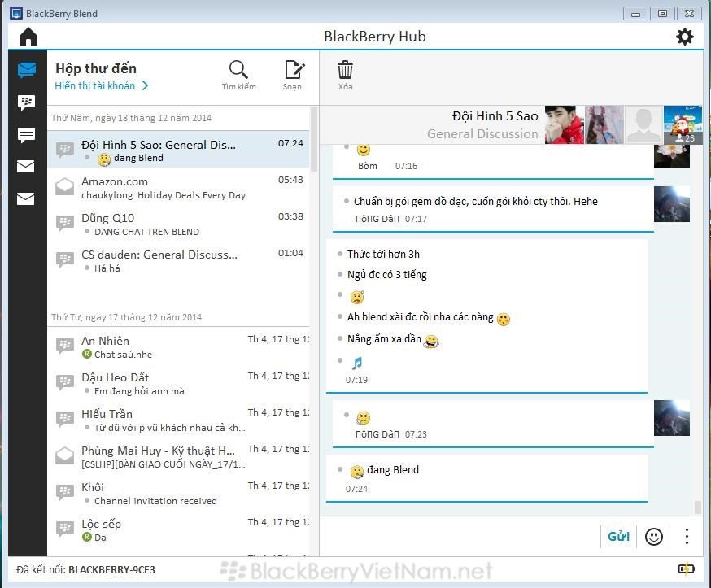Select the last envelope icon in the sidebar
The width and height of the screenshot is (711, 588).
tap(26, 198)
